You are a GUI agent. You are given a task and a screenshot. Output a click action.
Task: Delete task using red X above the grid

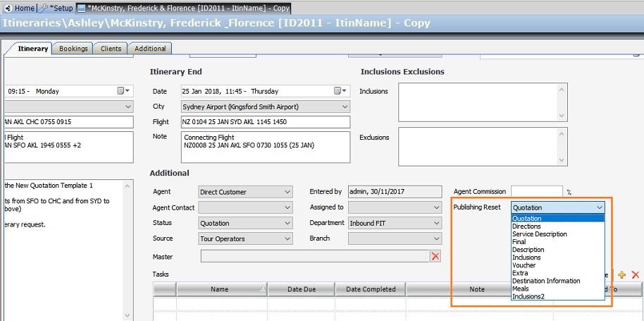(x=636, y=274)
